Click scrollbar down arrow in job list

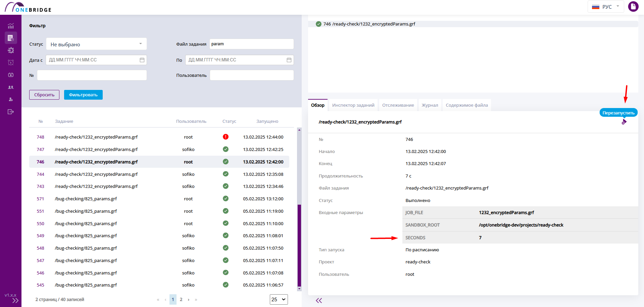[299, 289]
